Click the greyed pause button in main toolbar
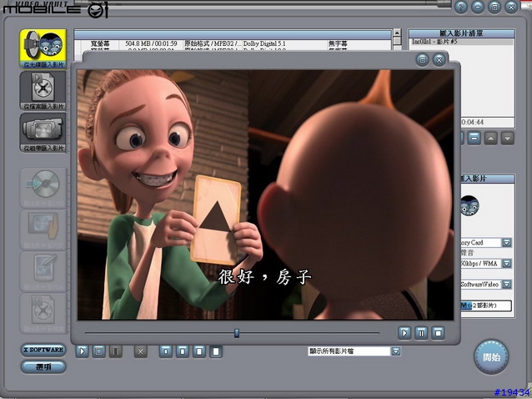Viewport: 532px width, 399px height. 115,351
